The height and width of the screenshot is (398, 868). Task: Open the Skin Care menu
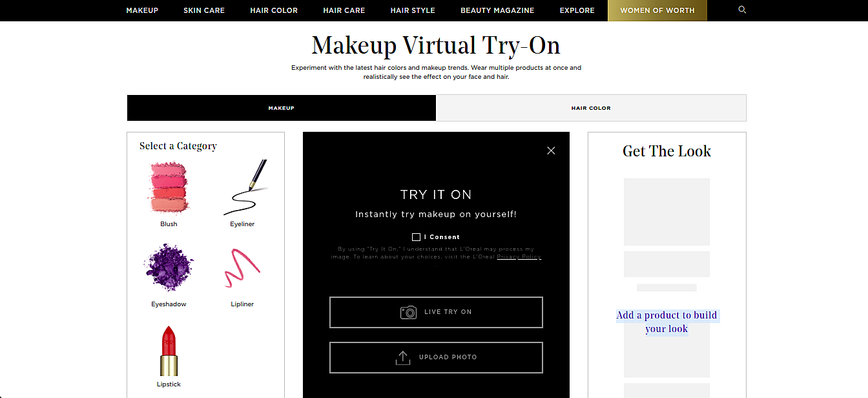[x=204, y=10]
